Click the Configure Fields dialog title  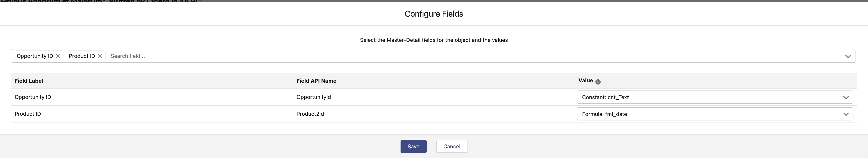(x=434, y=14)
